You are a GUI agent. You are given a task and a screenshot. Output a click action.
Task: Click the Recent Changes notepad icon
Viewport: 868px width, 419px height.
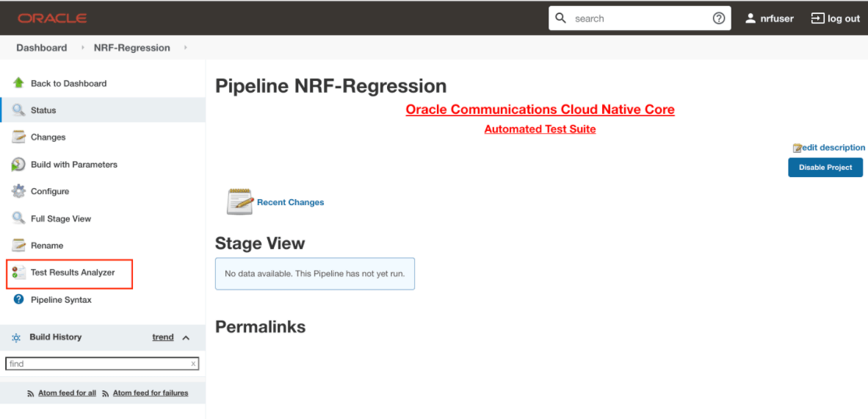(239, 201)
